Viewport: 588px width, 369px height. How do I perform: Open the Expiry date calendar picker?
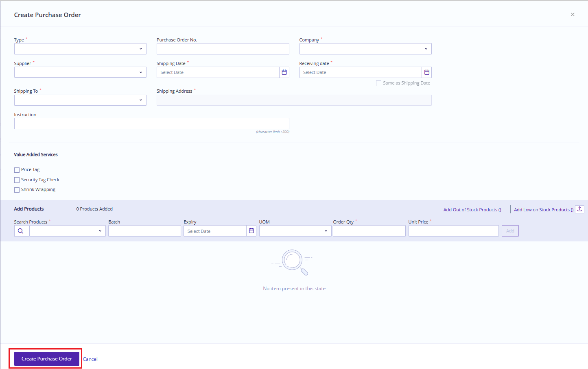(x=251, y=230)
